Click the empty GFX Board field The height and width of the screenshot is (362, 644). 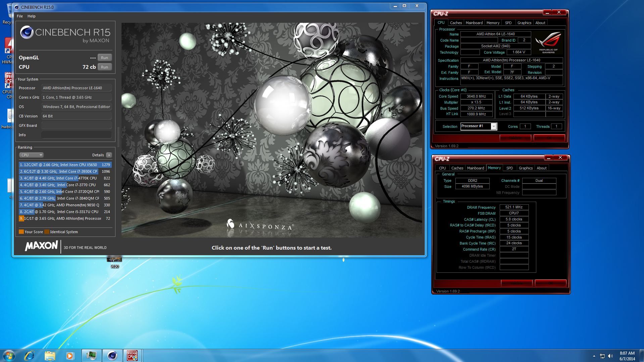pyautogui.click(x=77, y=125)
